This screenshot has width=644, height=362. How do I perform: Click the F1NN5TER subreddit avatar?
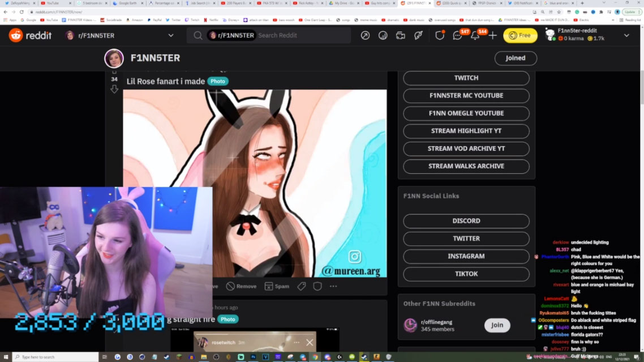(114, 58)
